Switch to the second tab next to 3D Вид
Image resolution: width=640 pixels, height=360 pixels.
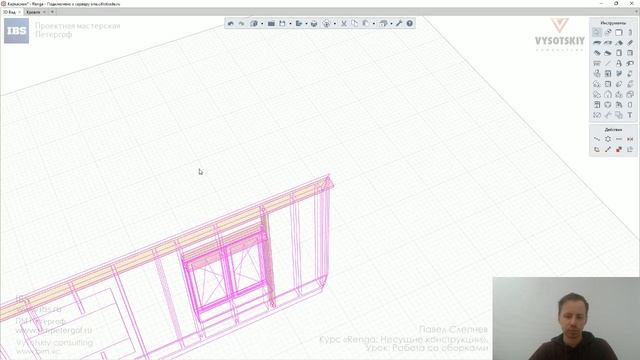(x=33, y=12)
